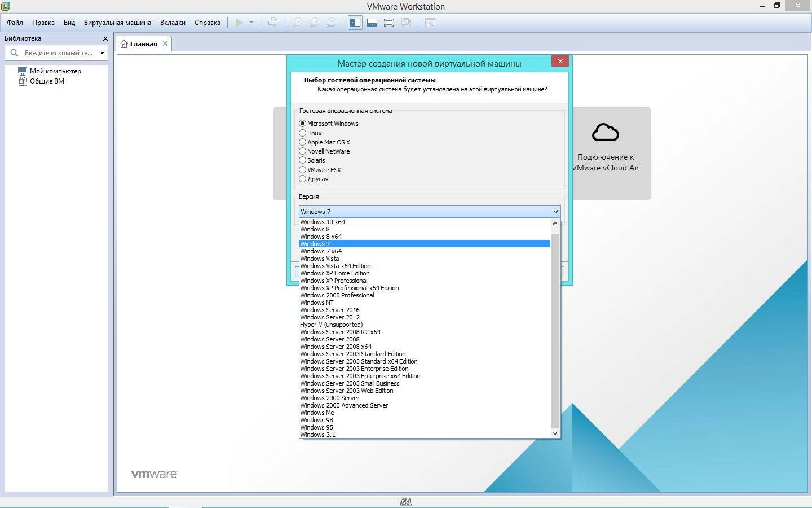Screen dimensions: 812x508
Task: Open the Файл menu
Action: tap(15, 23)
